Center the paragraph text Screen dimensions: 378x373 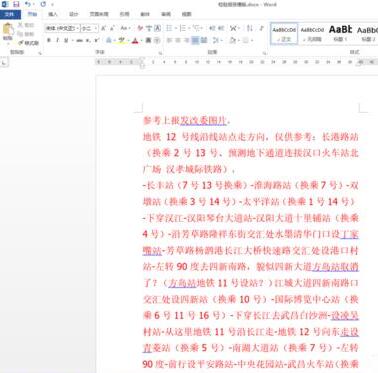coord(178,41)
